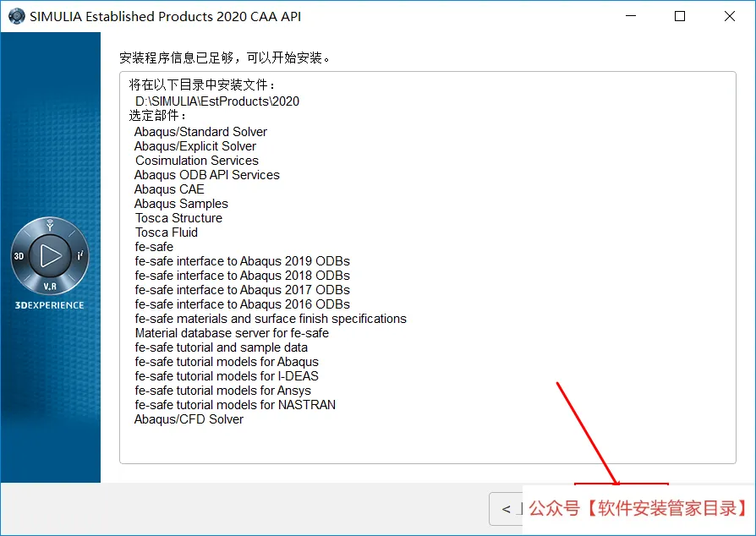Select the Abaqus Samples line
756x536 pixels.
click(x=181, y=204)
